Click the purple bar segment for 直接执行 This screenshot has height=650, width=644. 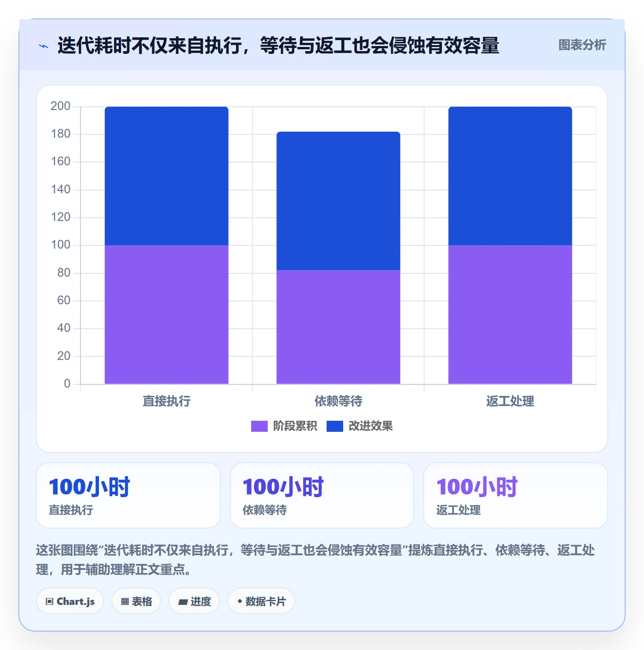pos(167,314)
